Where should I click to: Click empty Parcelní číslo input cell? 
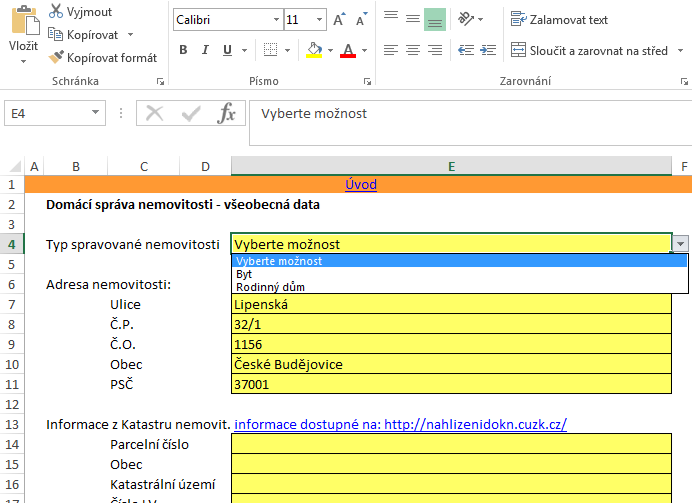click(x=451, y=444)
